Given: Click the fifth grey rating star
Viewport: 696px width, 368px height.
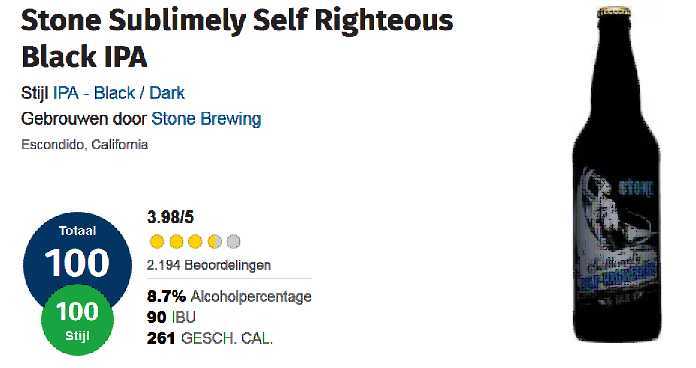Looking at the screenshot, I should (233, 242).
